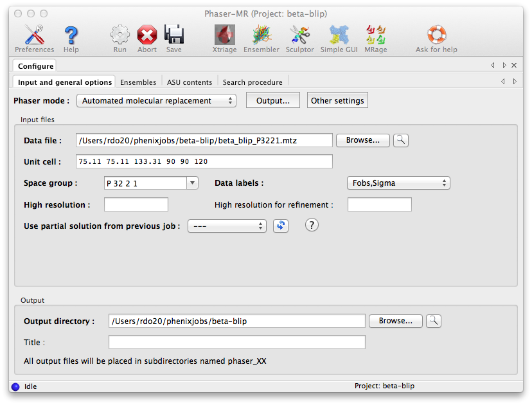Click the Other settings button

click(x=337, y=101)
